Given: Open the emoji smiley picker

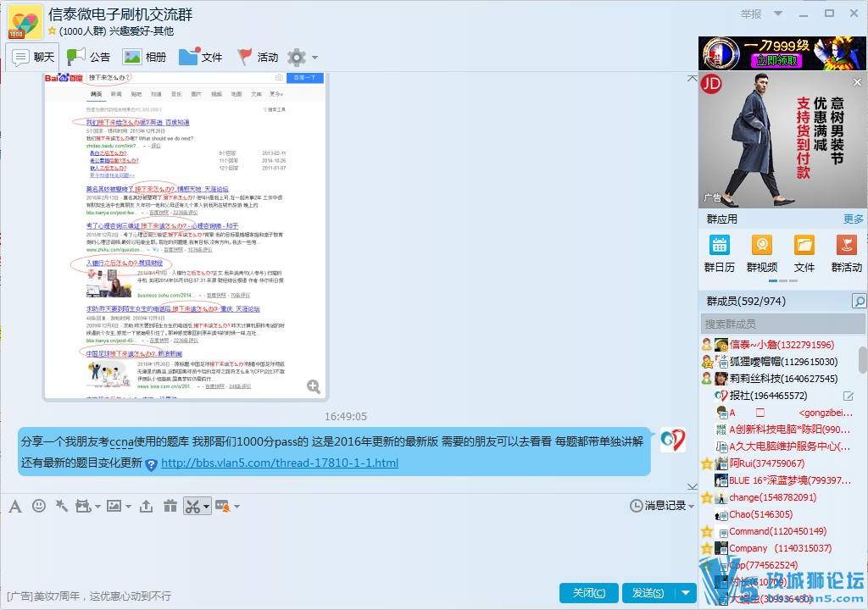Looking at the screenshot, I should pos(39,506).
